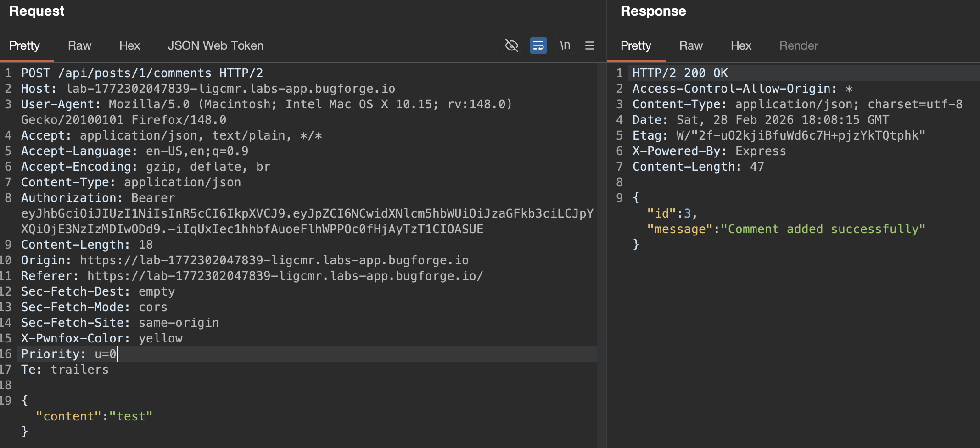This screenshot has width=980, height=448.
Task: Click the Host header line
Action: [208, 89]
